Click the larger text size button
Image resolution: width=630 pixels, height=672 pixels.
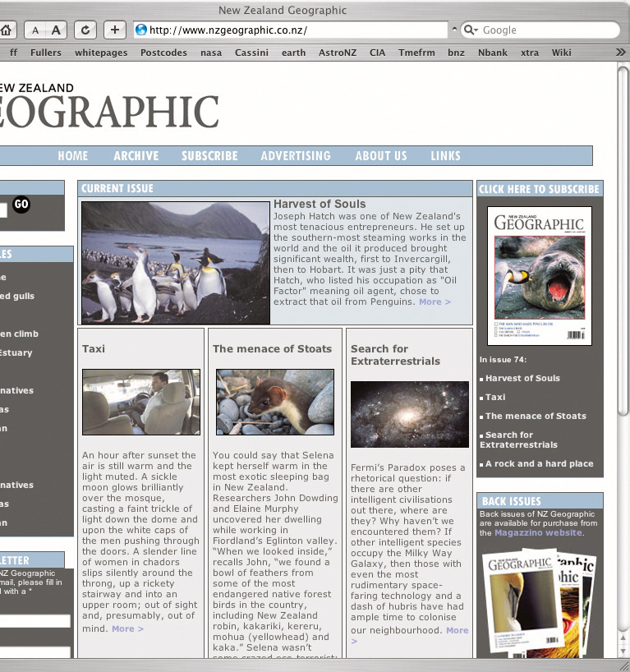pyautogui.click(x=55, y=30)
